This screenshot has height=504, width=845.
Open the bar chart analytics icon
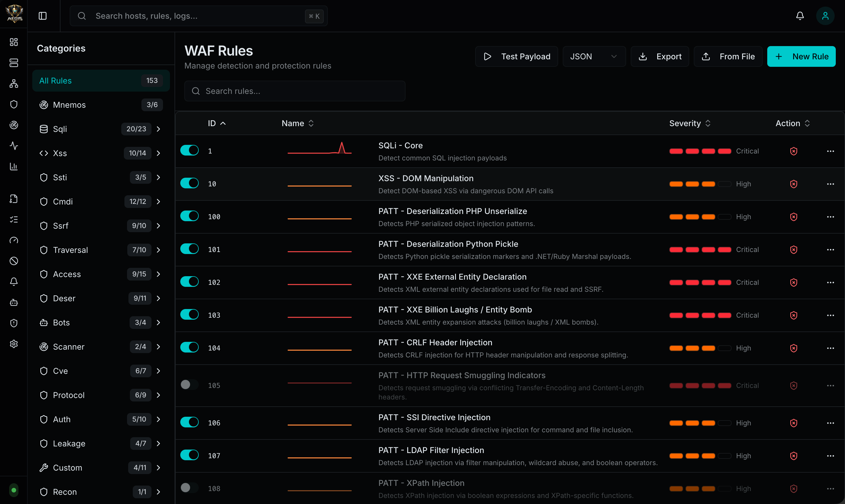pos(14,166)
